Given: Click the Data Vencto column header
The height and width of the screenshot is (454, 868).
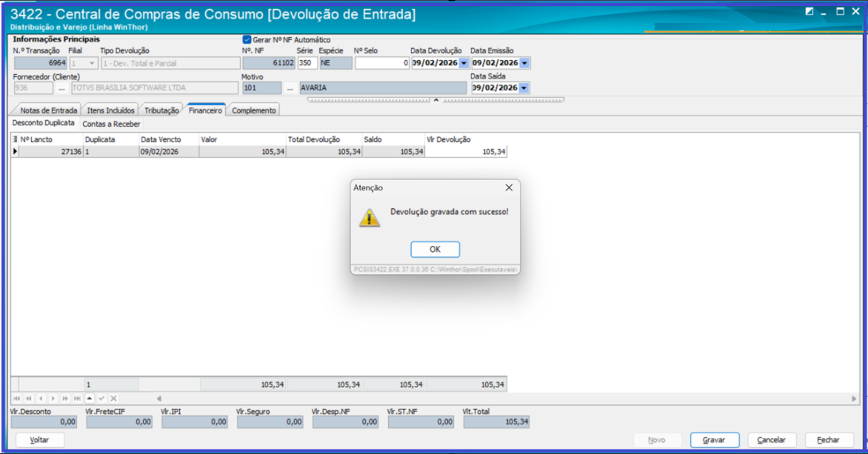Looking at the screenshot, I should pyautogui.click(x=169, y=139).
